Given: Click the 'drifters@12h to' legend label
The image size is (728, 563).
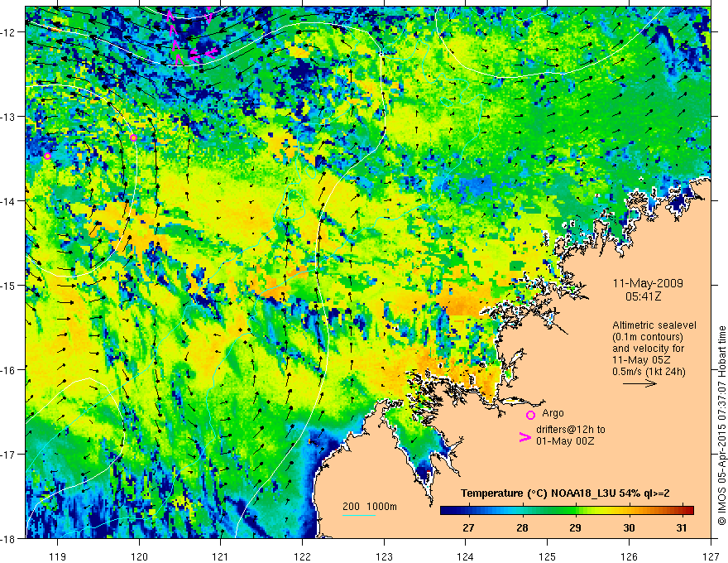Looking at the screenshot, I should tap(571, 429).
